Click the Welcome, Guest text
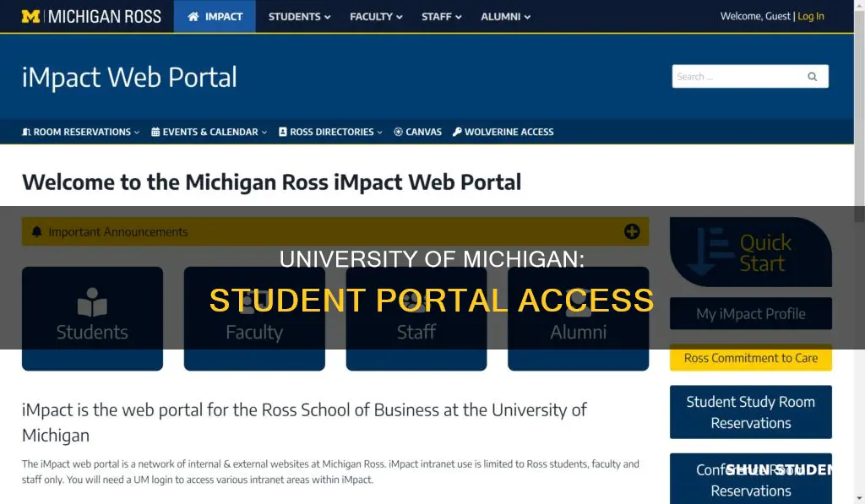The image size is (865, 504). pos(755,16)
